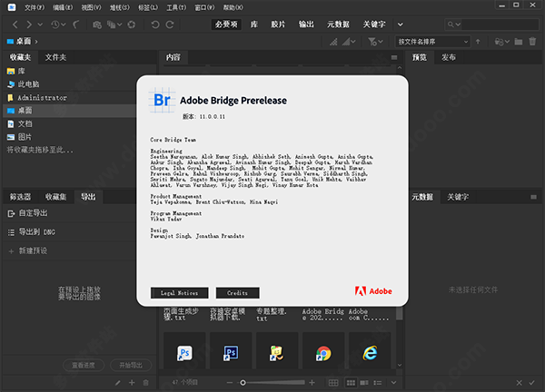The image size is (545, 392).
Task: Open the 文件(F) menu
Action: tap(35, 7)
